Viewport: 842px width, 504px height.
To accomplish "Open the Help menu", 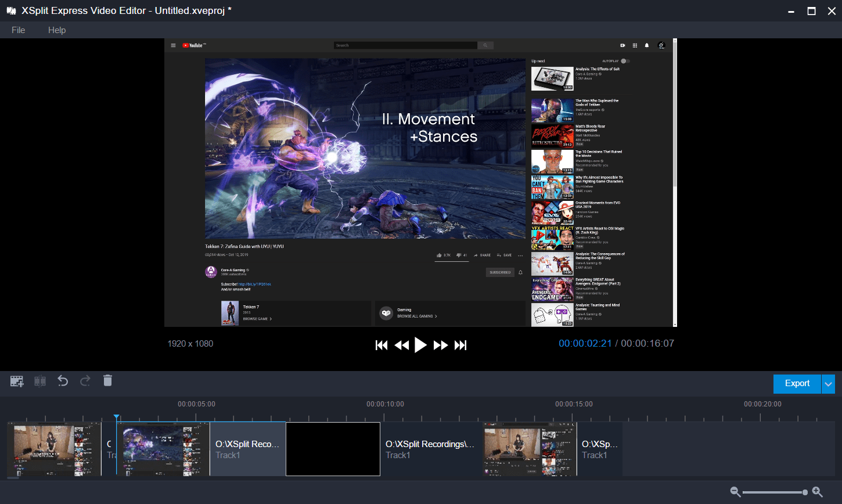I will [x=56, y=30].
